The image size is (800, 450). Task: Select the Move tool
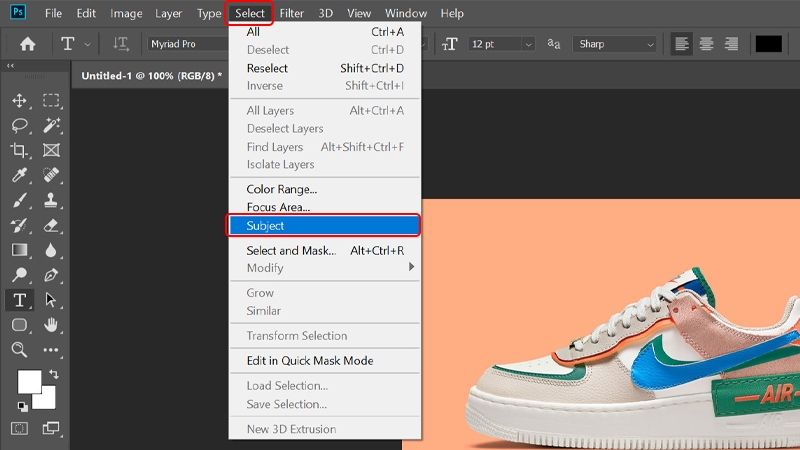[19, 101]
